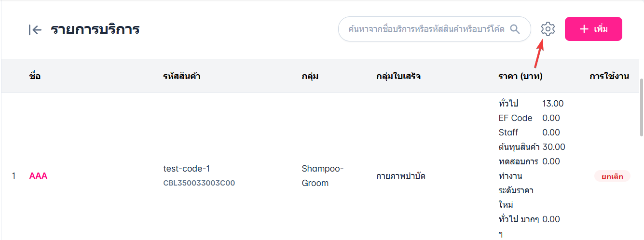644x240 pixels.
Task: Click the plus icon on the เพิ่ม button
Action: [584, 29]
